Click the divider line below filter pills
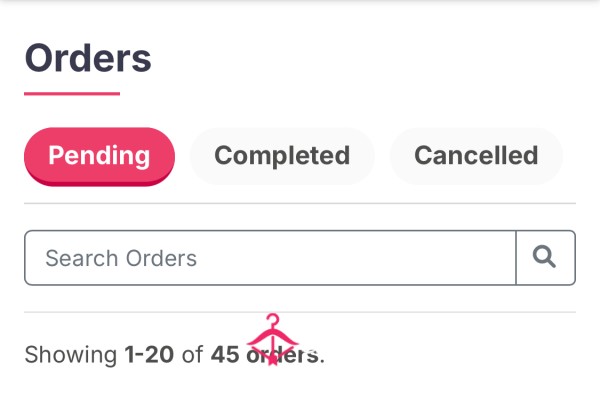600x394 pixels. pyautogui.click(x=300, y=204)
